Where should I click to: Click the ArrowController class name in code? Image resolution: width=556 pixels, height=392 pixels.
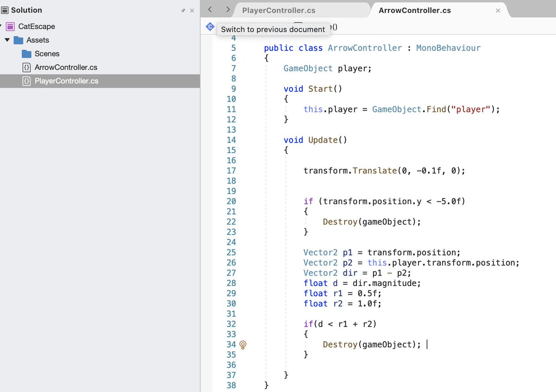(365, 48)
